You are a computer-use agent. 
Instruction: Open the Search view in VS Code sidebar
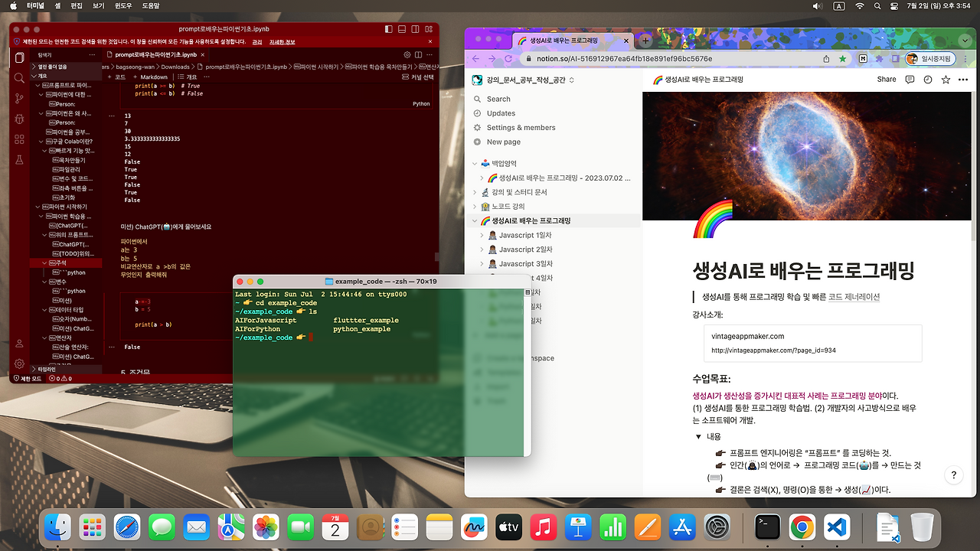19,77
